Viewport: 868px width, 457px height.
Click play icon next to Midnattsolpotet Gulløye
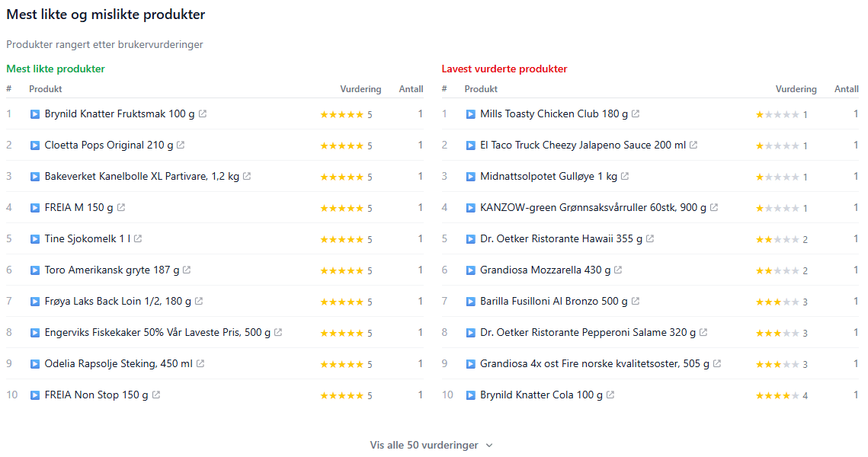tap(471, 177)
